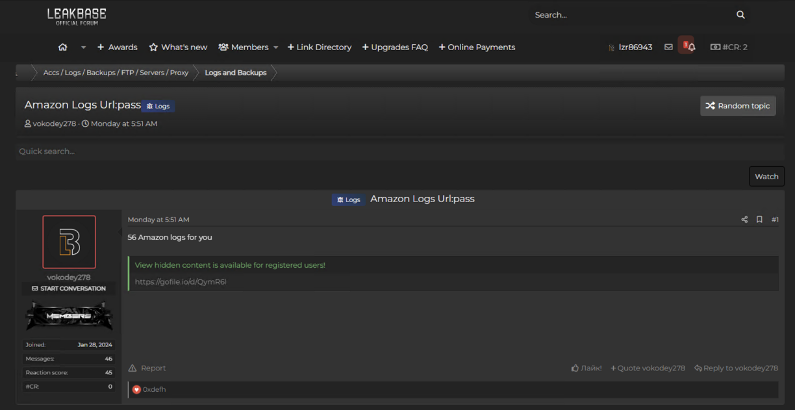Screen dimensions: 796x410
Task: Click the #CR: 2 credits indicator
Action: tap(729, 47)
